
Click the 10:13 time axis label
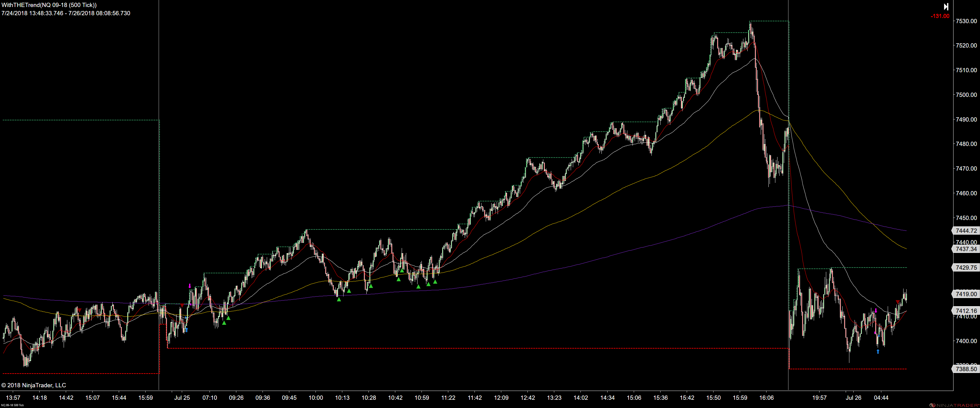pos(342,398)
